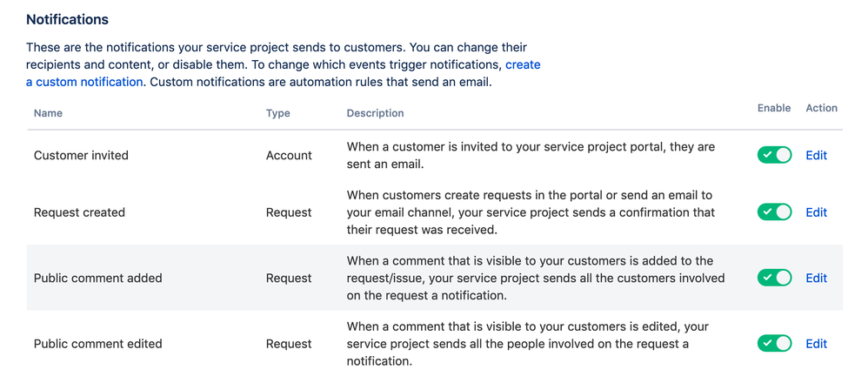This screenshot has width=868, height=383.
Task: Edit the Customer invited notification
Action: point(816,155)
